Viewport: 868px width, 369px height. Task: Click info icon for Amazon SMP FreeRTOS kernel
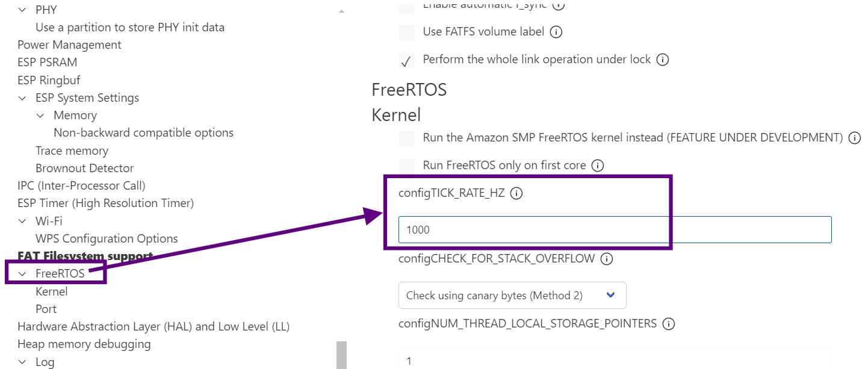(x=854, y=138)
